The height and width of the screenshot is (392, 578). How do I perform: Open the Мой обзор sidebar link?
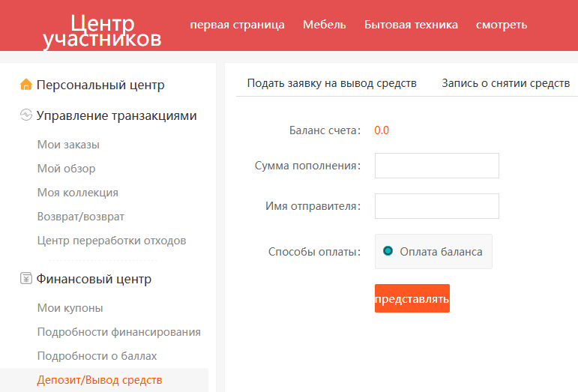click(66, 169)
